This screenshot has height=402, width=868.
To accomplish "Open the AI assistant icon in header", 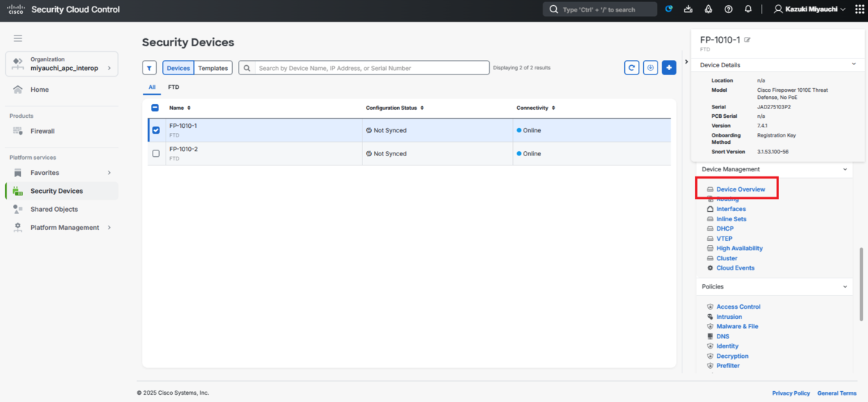I will pos(668,9).
